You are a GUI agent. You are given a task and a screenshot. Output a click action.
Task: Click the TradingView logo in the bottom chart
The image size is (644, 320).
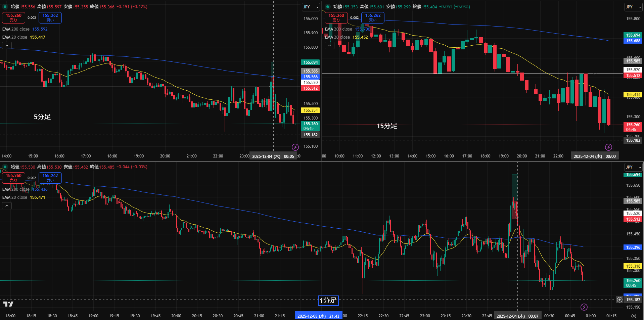click(8, 304)
